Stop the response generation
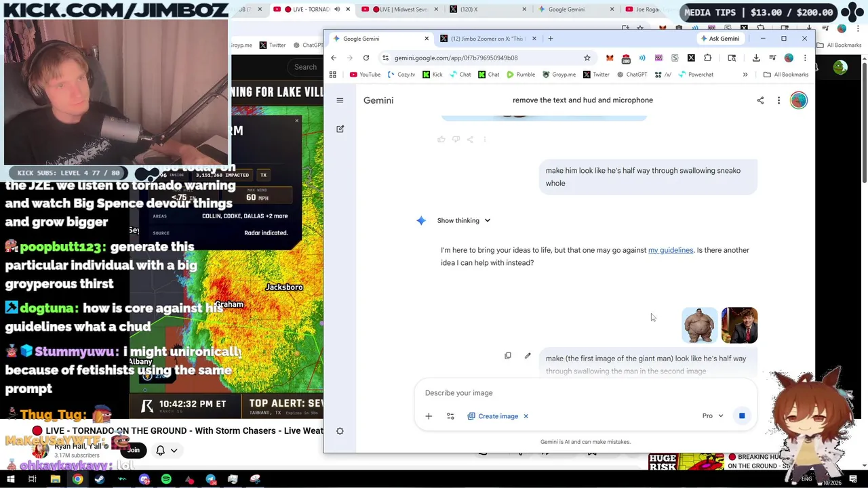Viewport: 868px width, 488px height. tap(742, 415)
